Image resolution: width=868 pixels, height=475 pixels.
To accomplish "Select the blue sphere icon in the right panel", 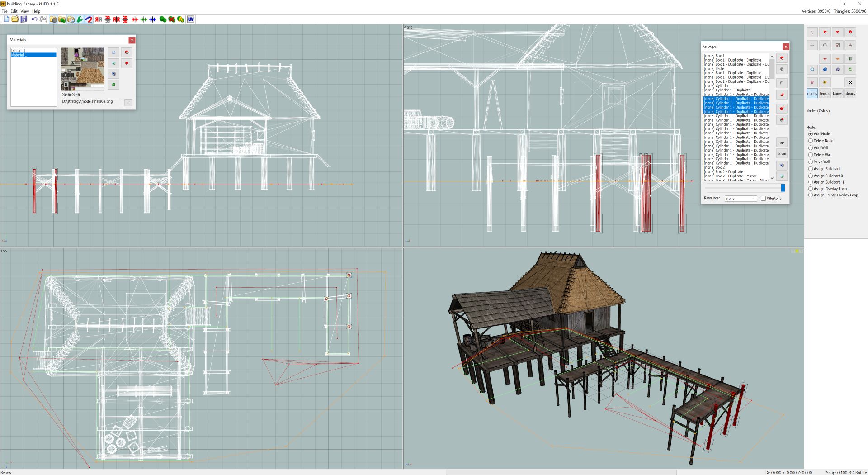I will click(x=825, y=70).
